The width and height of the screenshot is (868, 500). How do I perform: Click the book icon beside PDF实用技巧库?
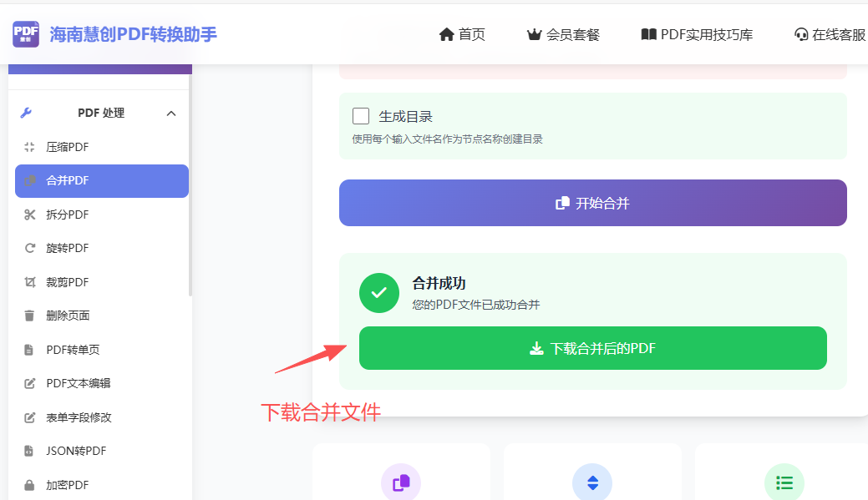coord(649,34)
